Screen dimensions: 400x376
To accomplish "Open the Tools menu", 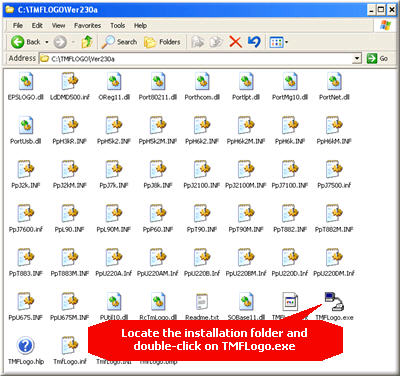I will 117,25.
